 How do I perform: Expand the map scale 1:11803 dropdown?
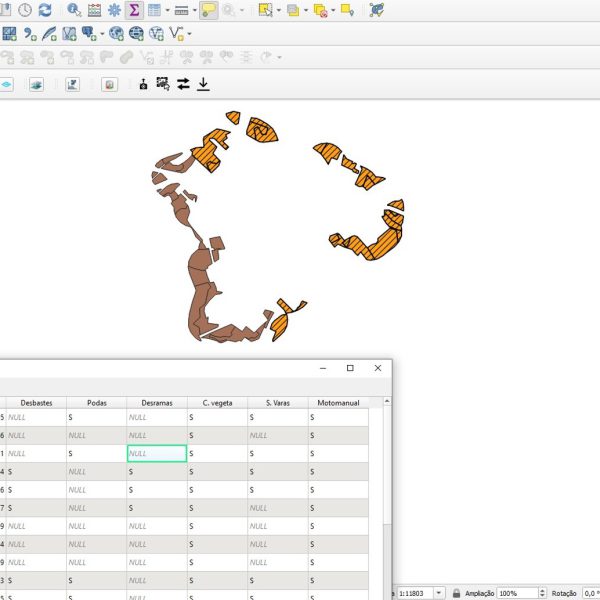[439, 593]
